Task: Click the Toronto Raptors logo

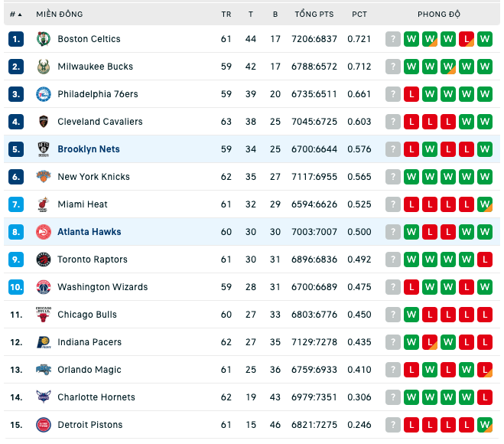Action: tap(44, 260)
